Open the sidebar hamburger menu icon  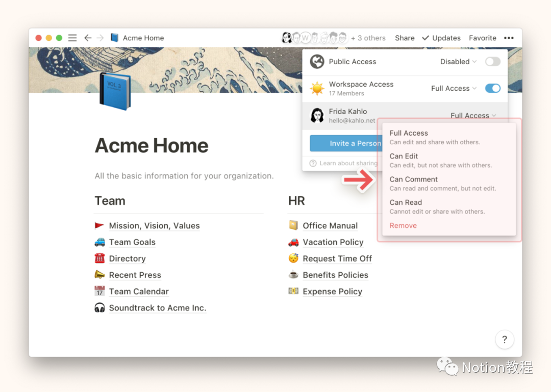(x=72, y=38)
